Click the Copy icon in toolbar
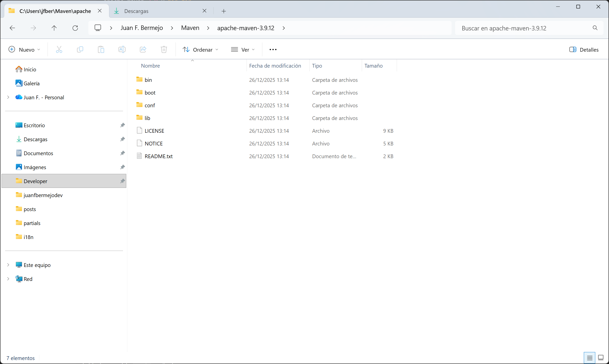609x364 pixels. tap(80, 49)
